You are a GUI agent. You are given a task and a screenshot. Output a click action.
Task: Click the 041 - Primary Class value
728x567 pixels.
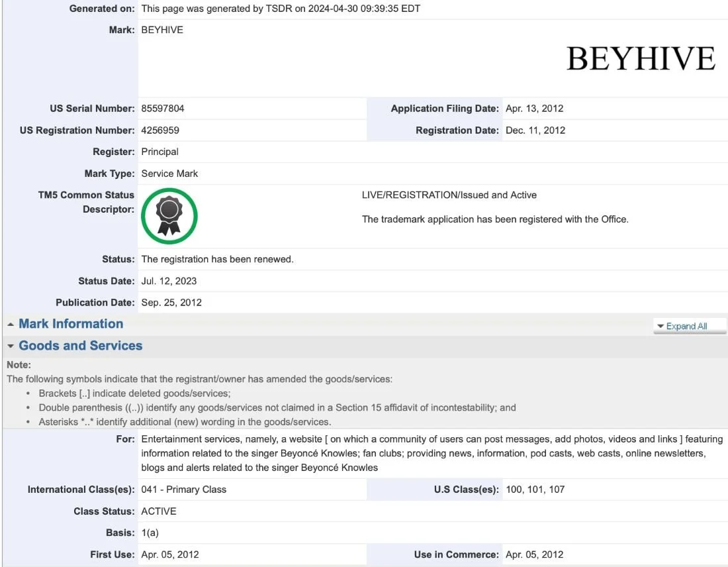pos(184,490)
